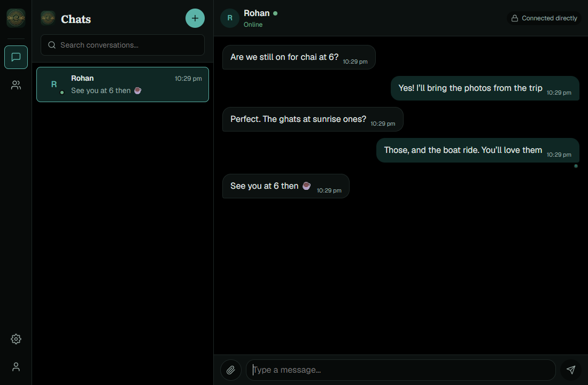The height and width of the screenshot is (385, 588).
Task: Open the app logo in the sidebar rail
Action: [16, 18]
